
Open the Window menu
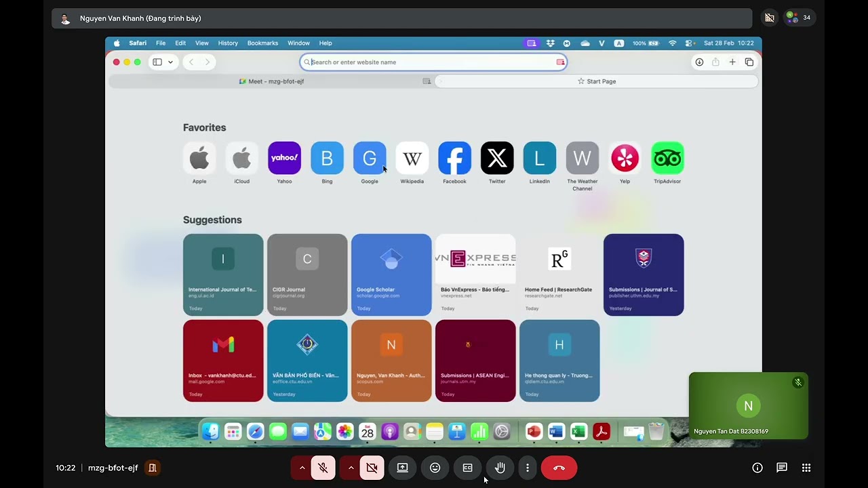298,43
